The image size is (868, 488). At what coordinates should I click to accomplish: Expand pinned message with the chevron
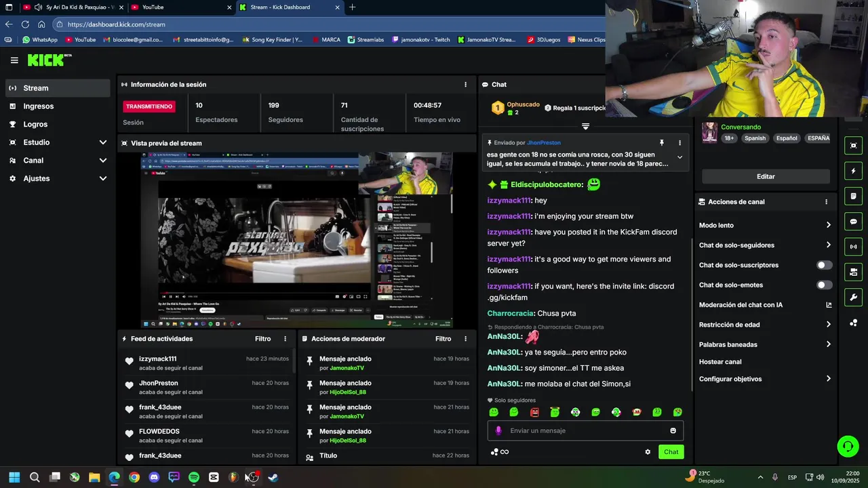679,157
